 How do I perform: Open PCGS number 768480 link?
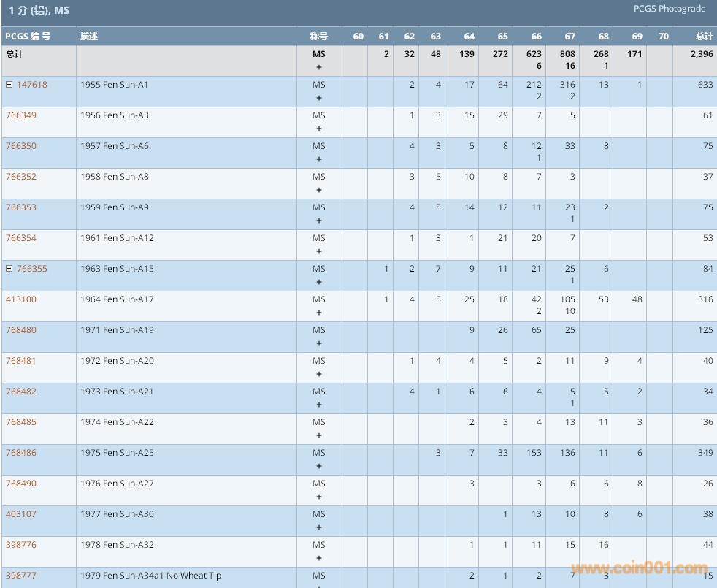pos(21,330)
